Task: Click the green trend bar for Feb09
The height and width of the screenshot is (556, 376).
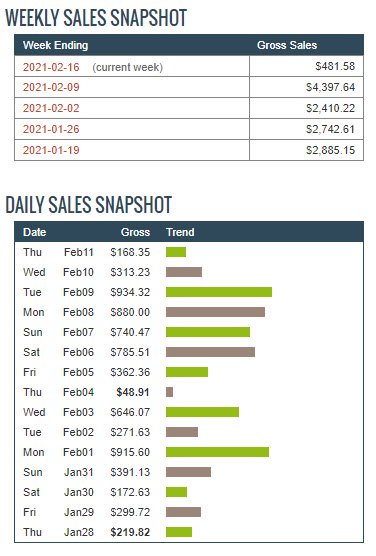Action: (219, 292)
